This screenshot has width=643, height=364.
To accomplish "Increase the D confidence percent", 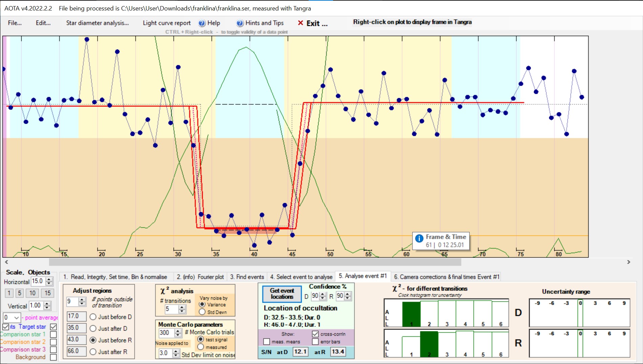I will [x=323, y=294].
